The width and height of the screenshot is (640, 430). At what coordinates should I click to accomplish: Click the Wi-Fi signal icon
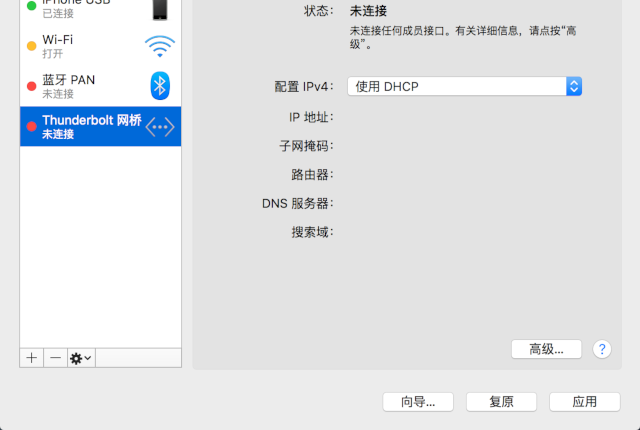(160, 46)
